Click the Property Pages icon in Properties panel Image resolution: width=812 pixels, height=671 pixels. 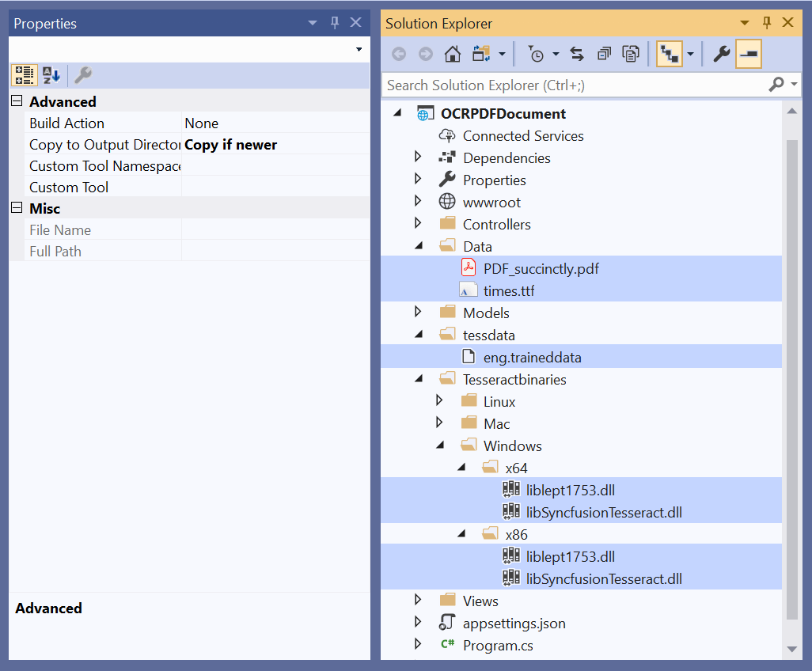tap(83, 75)
